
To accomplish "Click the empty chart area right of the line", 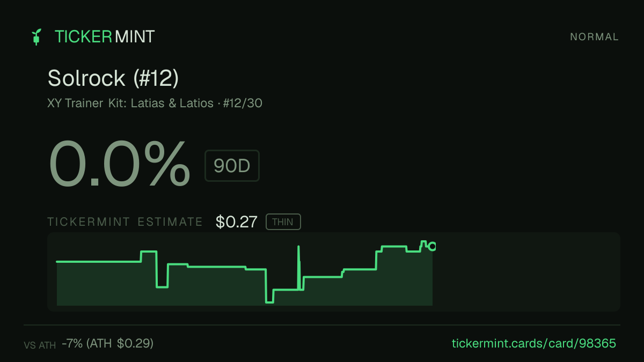I will pyautogui.click(x=526, y=272).
